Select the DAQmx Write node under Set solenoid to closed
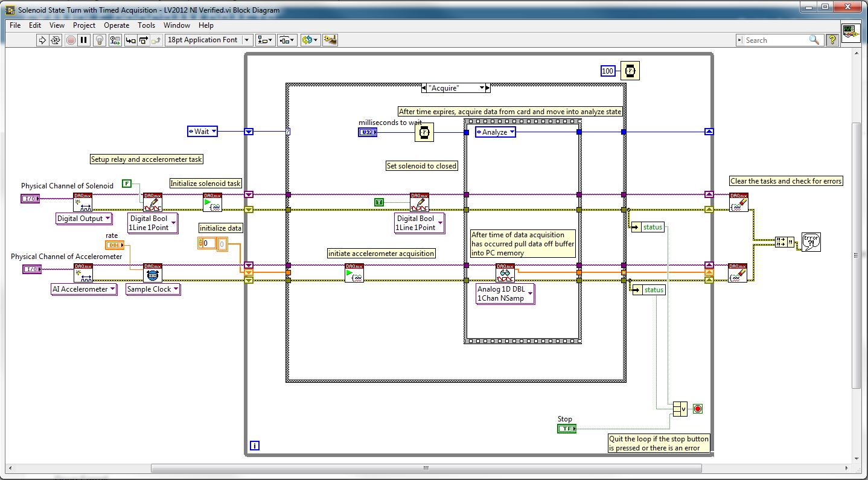This screenshot has height=480, width=868. [420, 202]
